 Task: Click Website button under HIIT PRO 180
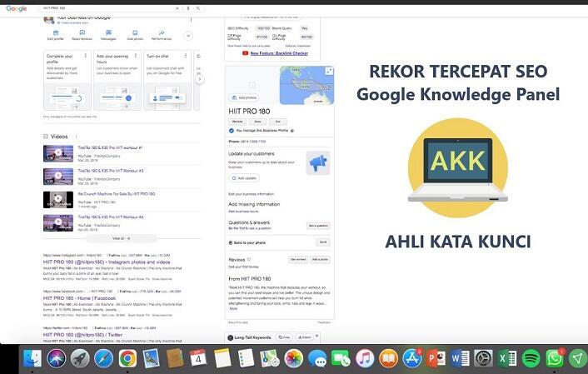tap(237, 122)
